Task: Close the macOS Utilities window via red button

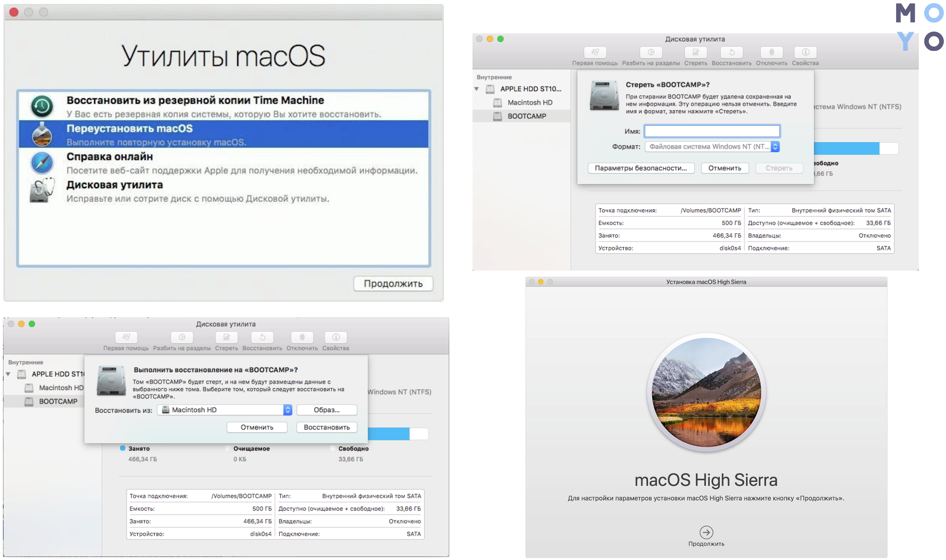Action: tap(14, 12)
